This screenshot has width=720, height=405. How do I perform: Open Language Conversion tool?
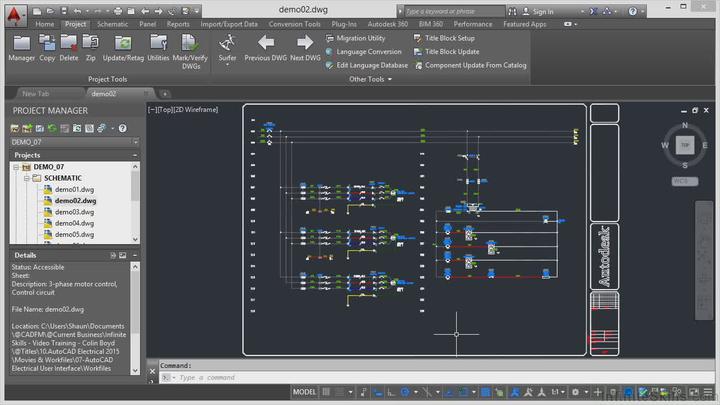coord(363,52)
